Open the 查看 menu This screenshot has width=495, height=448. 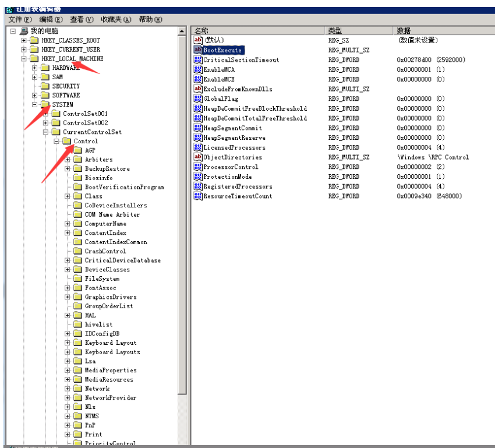(x=82, y=20)
